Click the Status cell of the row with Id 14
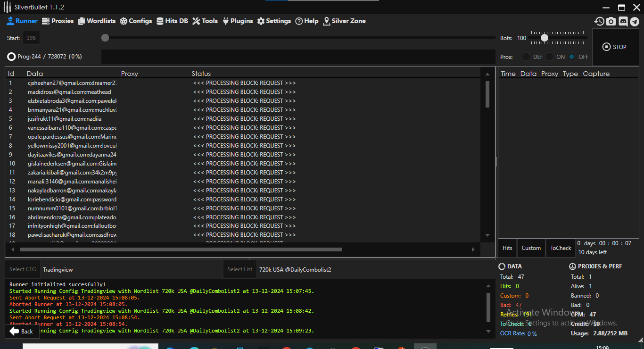 click(x=244, y=199)
